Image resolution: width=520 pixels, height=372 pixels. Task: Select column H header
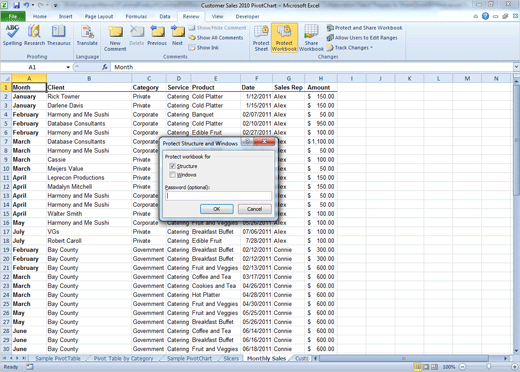(321, 78)
